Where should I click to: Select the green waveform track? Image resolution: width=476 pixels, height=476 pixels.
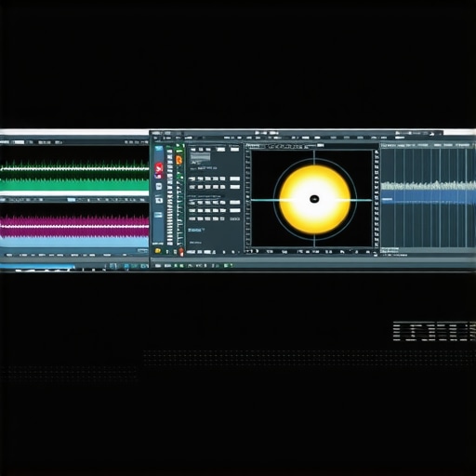tap(74, 176)
